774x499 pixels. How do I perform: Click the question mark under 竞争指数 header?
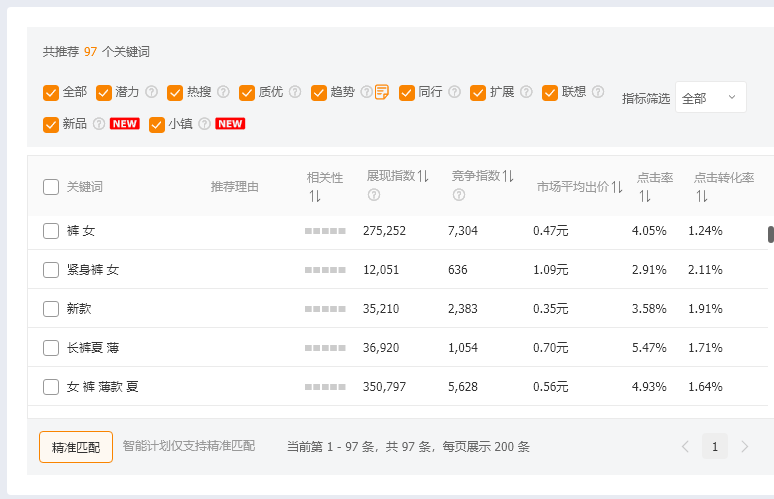click(x=459, y=194)
